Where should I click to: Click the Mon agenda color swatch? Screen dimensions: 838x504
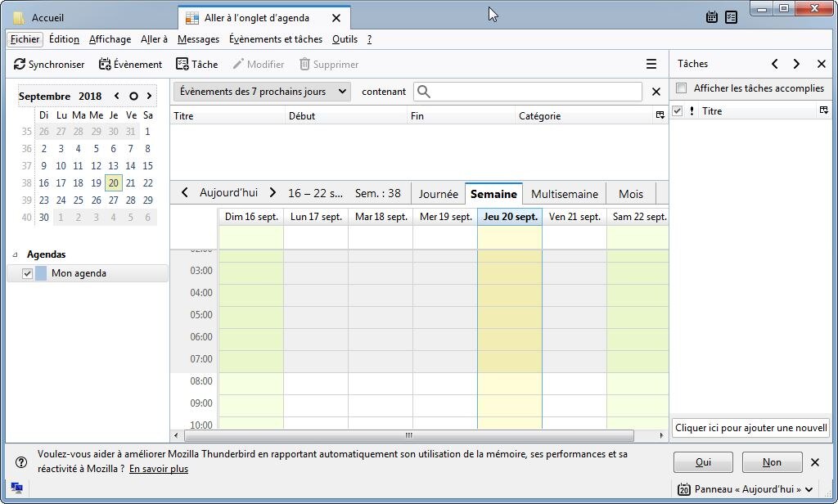tap(41, 273)
